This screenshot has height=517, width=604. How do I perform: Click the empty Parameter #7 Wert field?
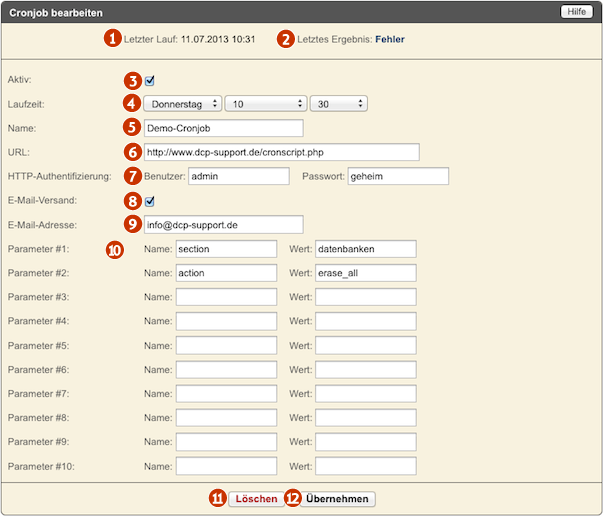pos(366,394)
